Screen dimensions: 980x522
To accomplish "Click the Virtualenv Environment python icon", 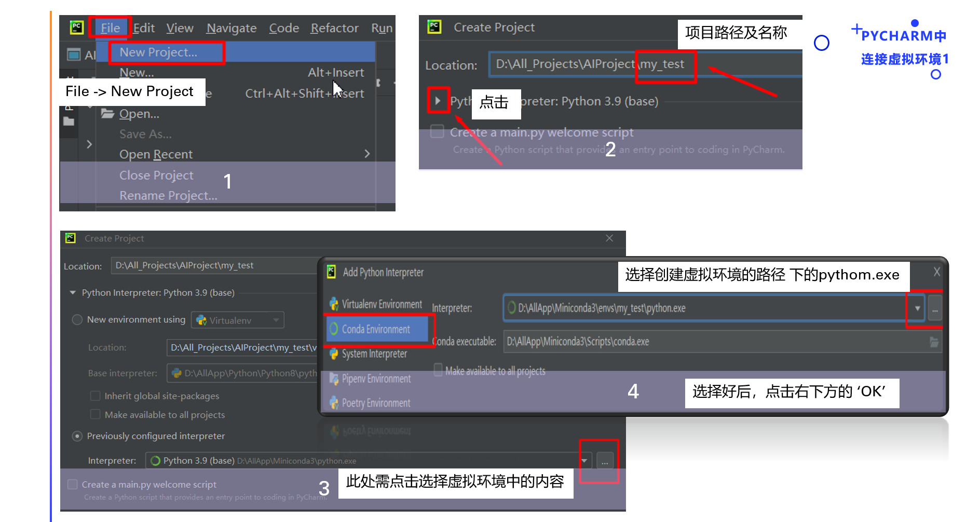I will 334,304.
